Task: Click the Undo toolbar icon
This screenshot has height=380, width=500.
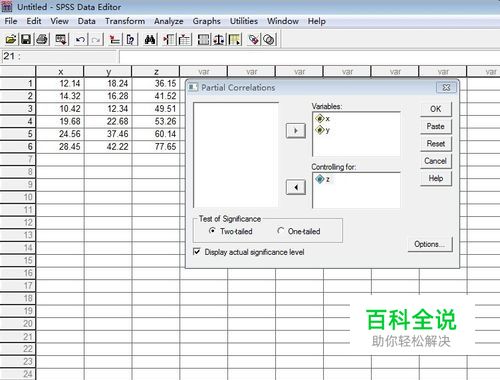Action: pos(80,40)
